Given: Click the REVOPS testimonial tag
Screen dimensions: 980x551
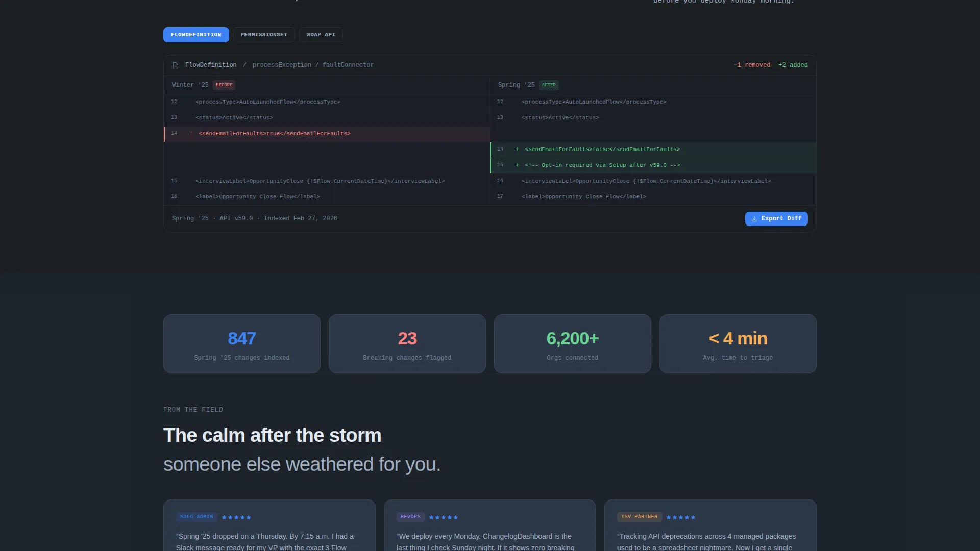Looking at the screenshot, I should [x=410, y=517].
